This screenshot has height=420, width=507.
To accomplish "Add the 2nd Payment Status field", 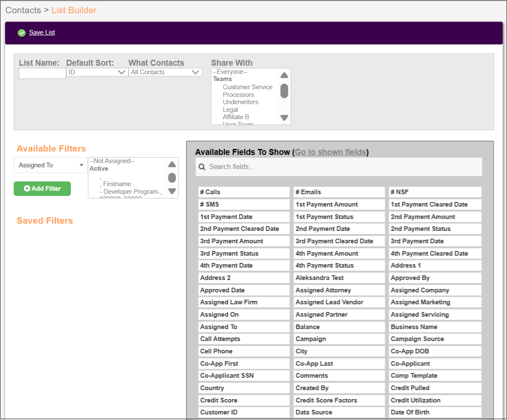I will tap(435, 229).
